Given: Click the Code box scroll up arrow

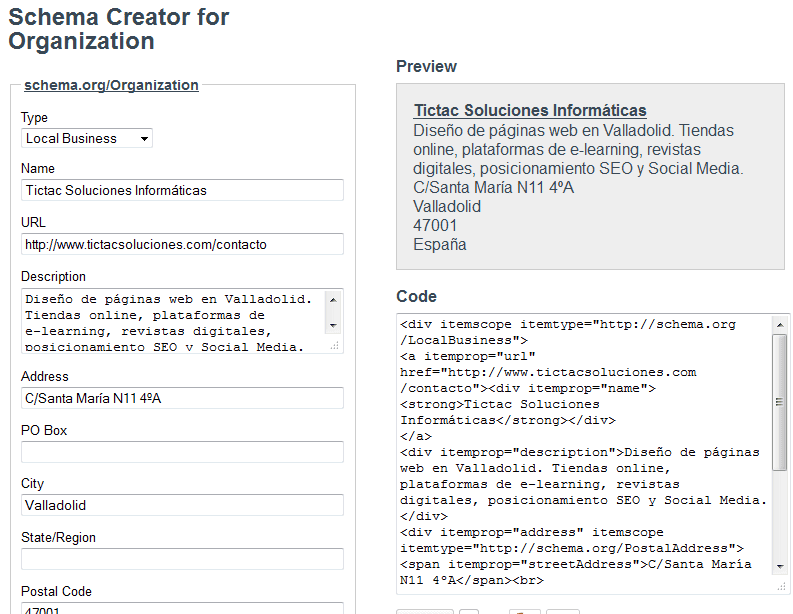Looking at the screenshot, I should click(x=780, y=325).
